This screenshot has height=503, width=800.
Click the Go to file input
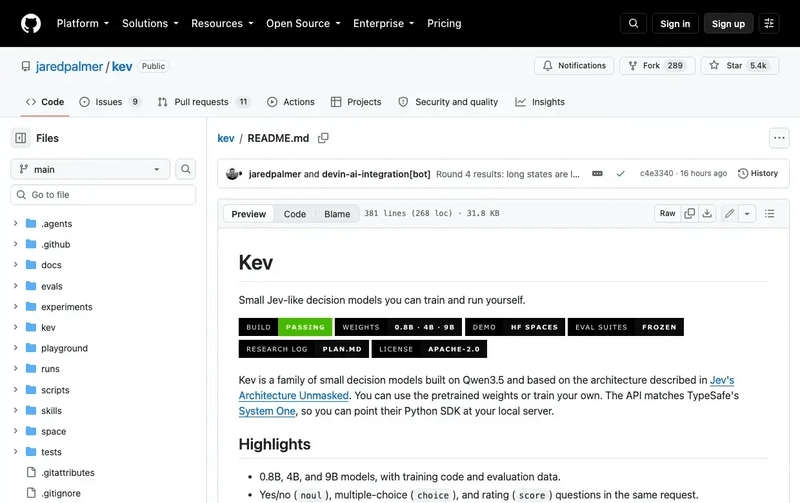103,194
